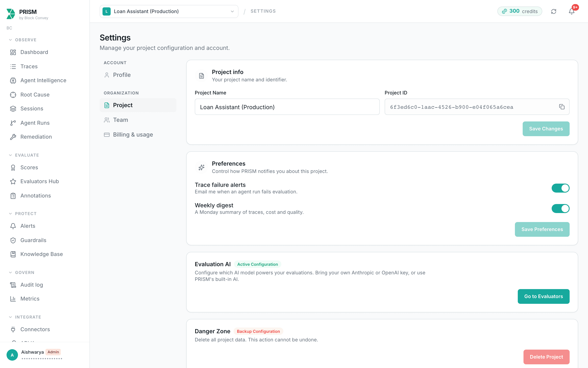Click Save Preferences button
The width and height of the screenshot is (588, 368).
coord(542,229)
